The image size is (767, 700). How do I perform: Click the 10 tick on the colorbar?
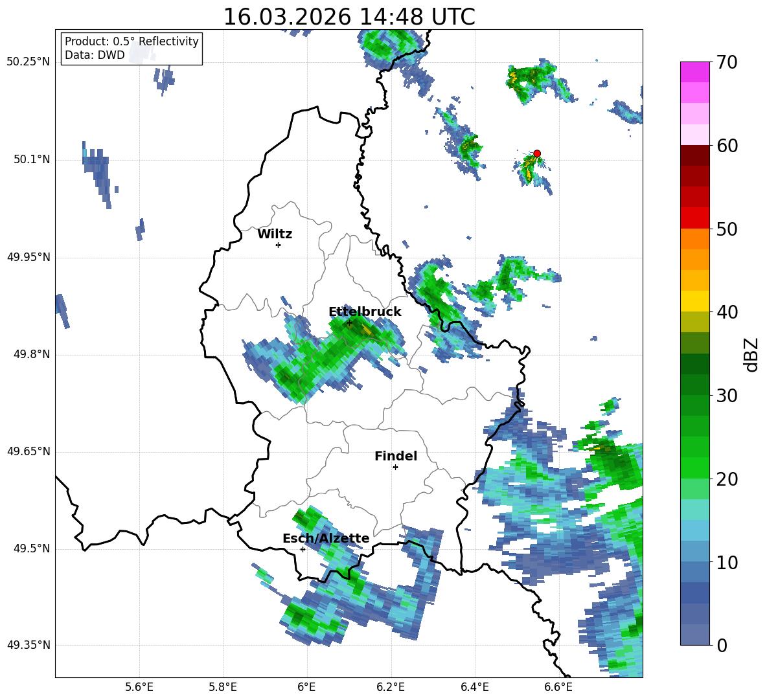click(726, 563)
